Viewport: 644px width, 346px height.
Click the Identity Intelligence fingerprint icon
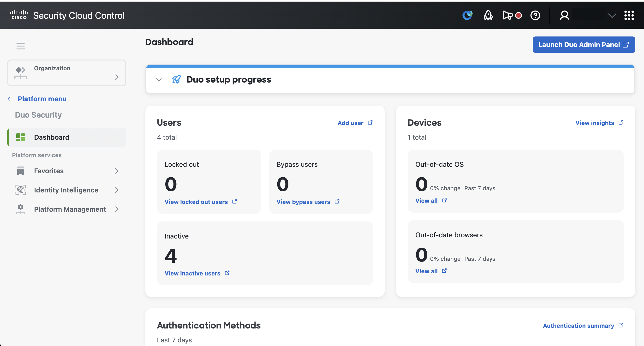coord(20,190)
